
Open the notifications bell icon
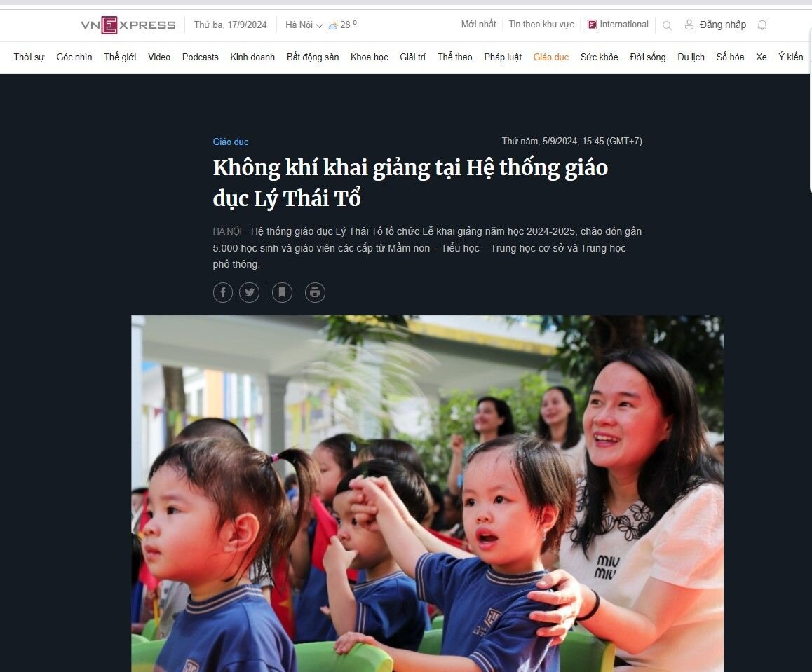(762, 25)
